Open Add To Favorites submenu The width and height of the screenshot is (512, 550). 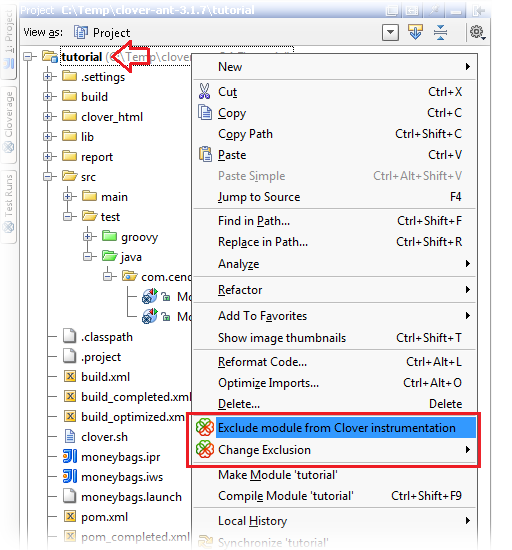click(x=335, y=316)
